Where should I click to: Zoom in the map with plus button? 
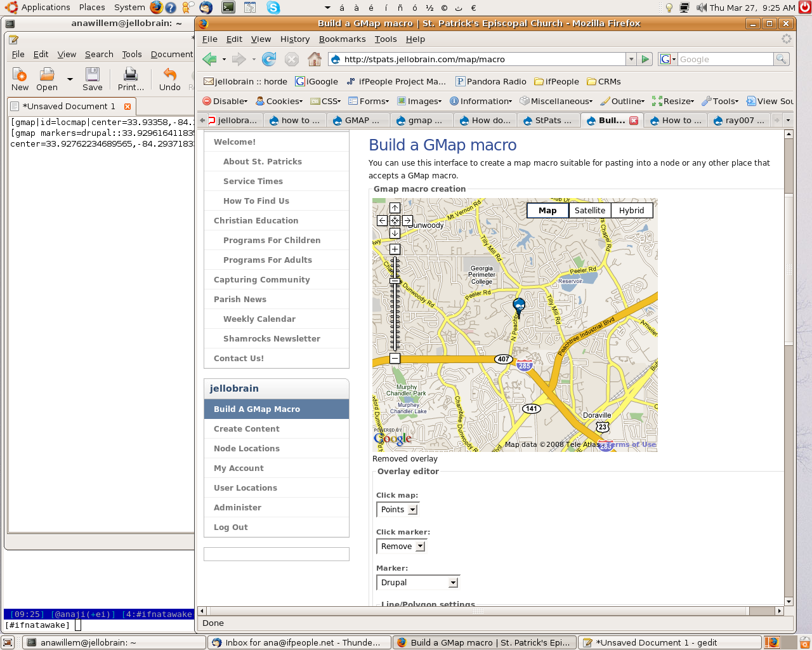pos(395,249)
